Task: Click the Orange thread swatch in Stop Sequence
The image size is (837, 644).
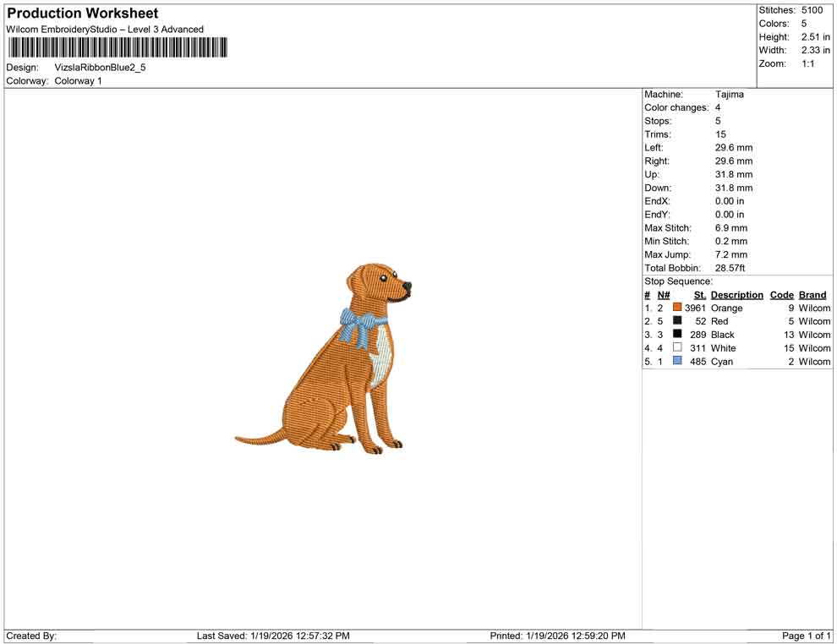Action: (676, 308)
